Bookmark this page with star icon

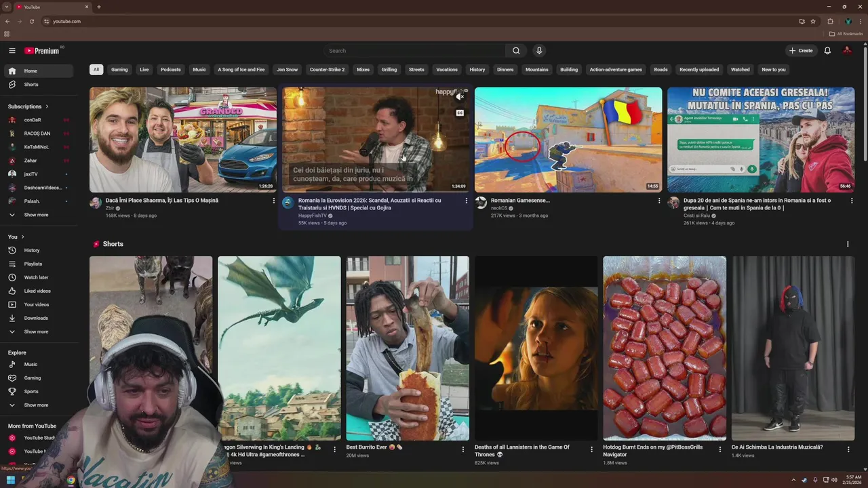(813, 22)
